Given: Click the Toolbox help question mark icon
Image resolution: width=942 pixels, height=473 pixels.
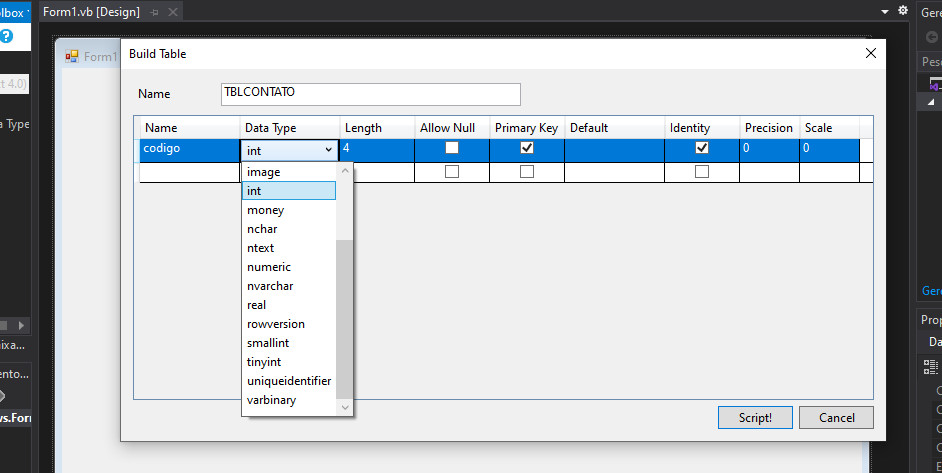Looking at the screenshot, I should [6, 36].
